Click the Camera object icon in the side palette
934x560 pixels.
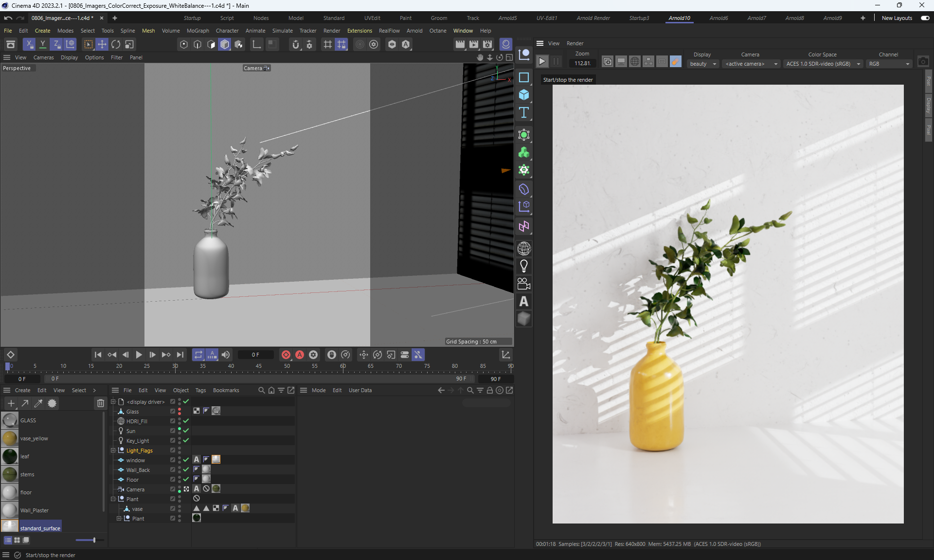click(x=524, y=284)
